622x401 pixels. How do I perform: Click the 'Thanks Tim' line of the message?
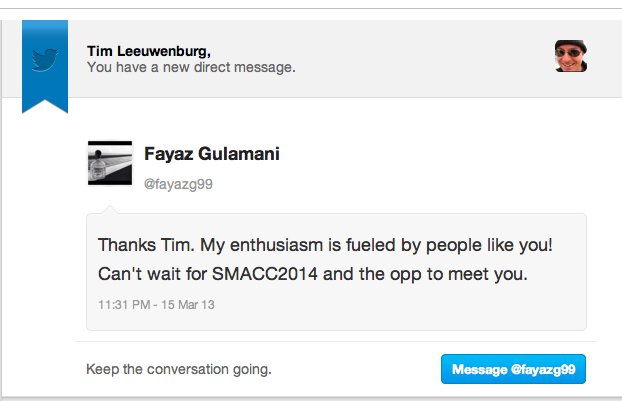tap(325, 245)
